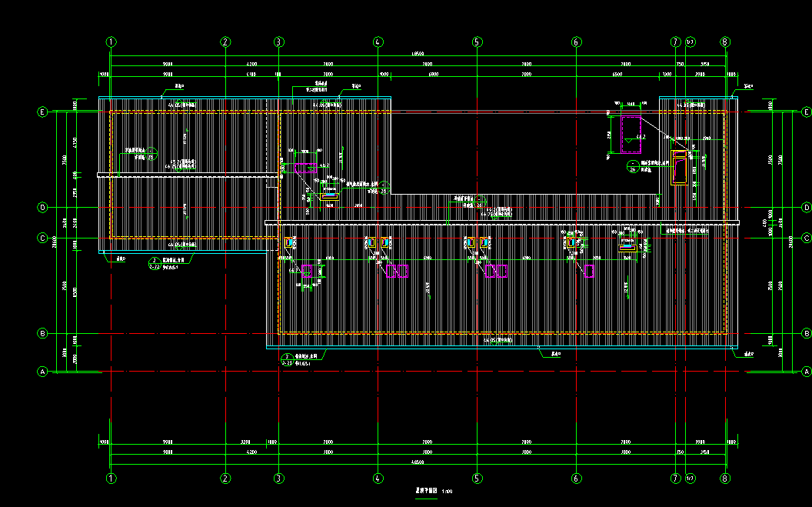Select the detail callout circle beside axis 4

point(384,187)
